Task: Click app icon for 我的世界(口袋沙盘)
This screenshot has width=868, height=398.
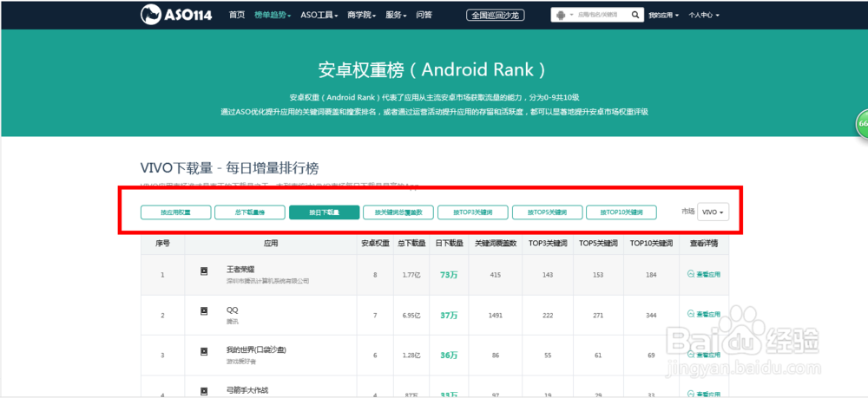Action: (x=204, y=351)
